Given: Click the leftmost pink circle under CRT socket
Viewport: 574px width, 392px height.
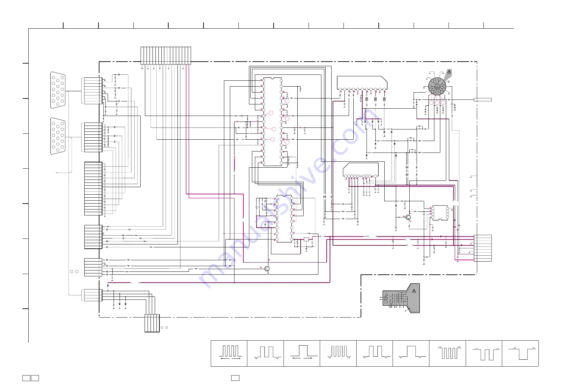Looking at the screenshot, I should [x=431, y=103].
